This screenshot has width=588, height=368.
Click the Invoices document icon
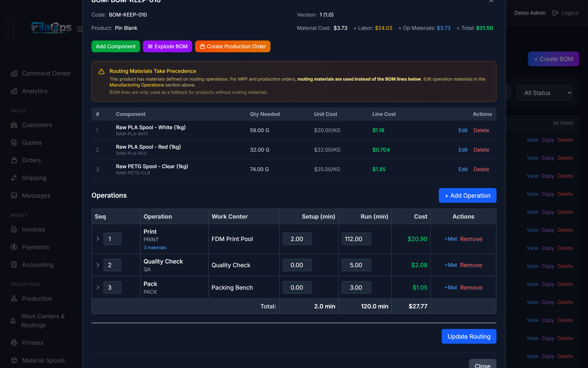pyautogui.click(x=14, y=229)
